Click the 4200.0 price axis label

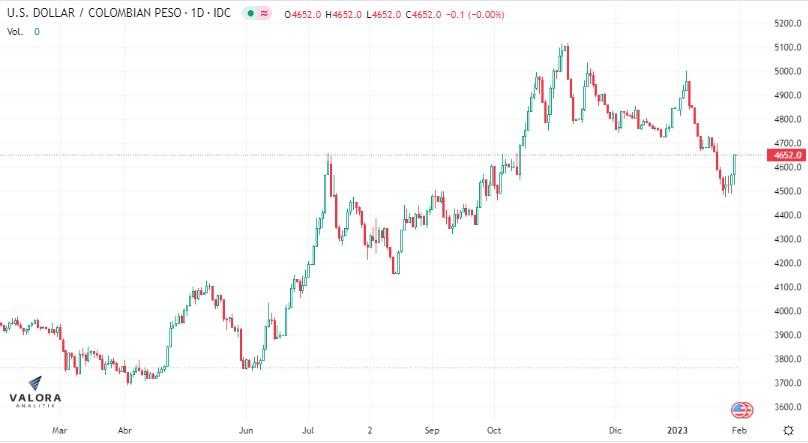(x=787, y=263)
